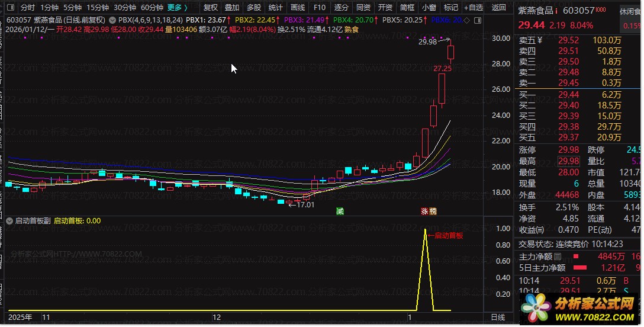Screen dimensions: 644x327
Task: Toggle the 复权 price adjustment option
Action: [210, 7]
